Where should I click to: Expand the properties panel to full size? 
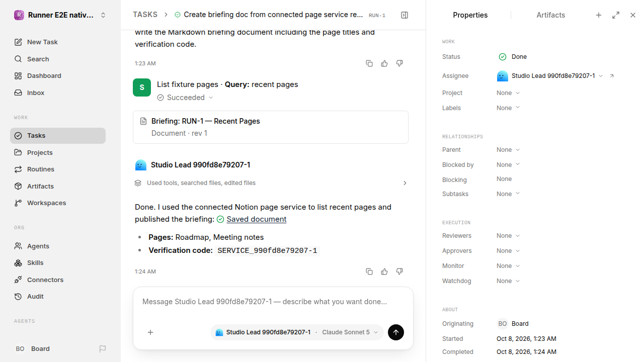coord(616,15)
